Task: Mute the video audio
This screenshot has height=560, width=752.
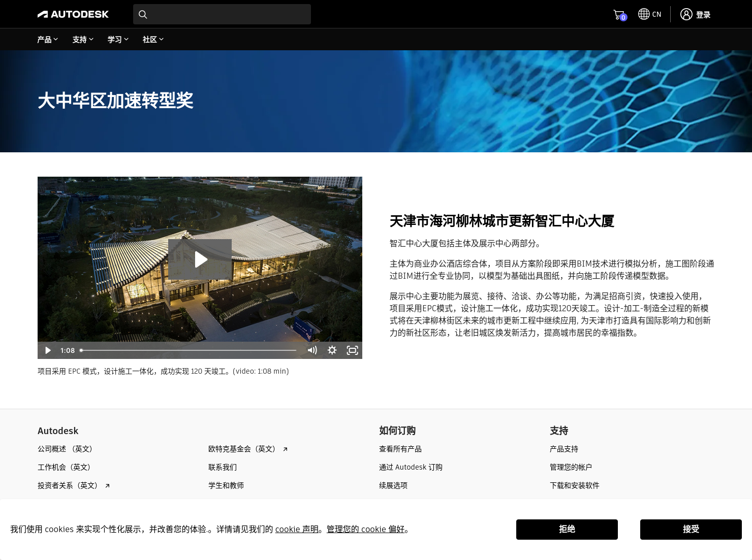Action: [312, 350]
